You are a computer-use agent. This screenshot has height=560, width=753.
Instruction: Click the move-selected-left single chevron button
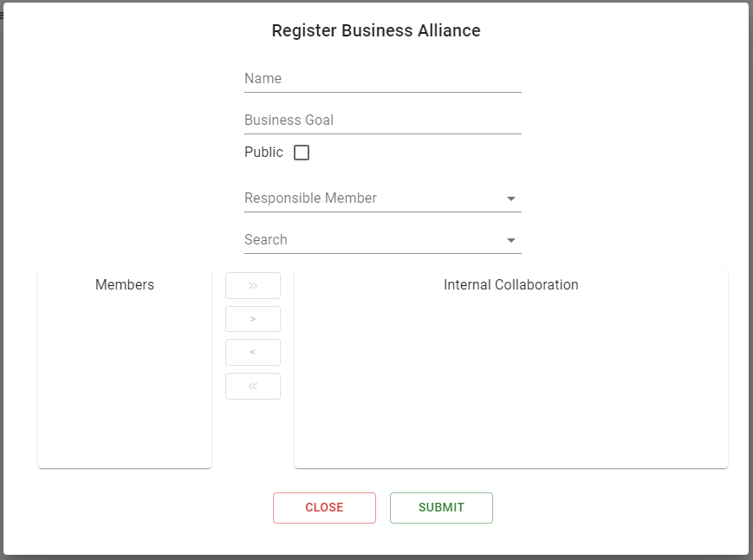tap(253, 352)
